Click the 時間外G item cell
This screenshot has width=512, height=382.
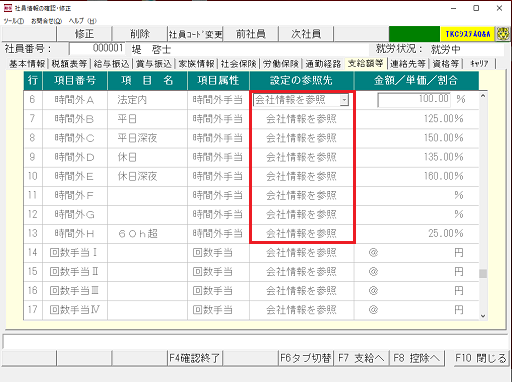click(x=75, y=215)
